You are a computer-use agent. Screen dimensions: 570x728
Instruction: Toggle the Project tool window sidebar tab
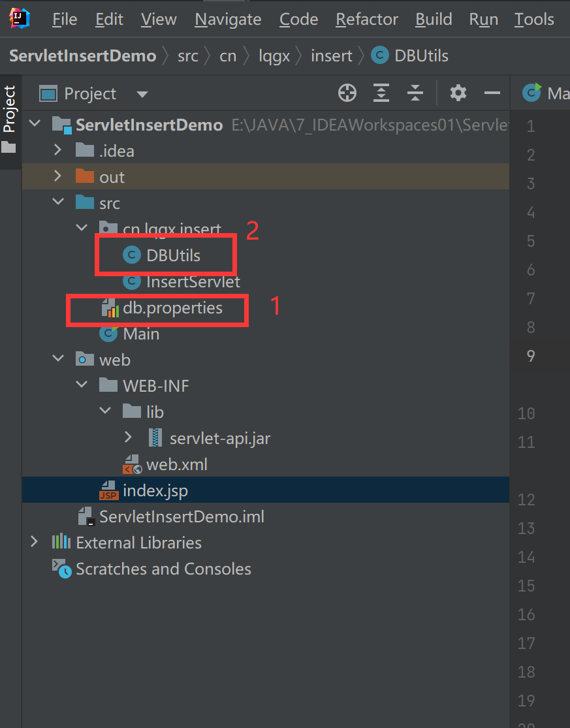pyautogui.click(x=9, y=119)
